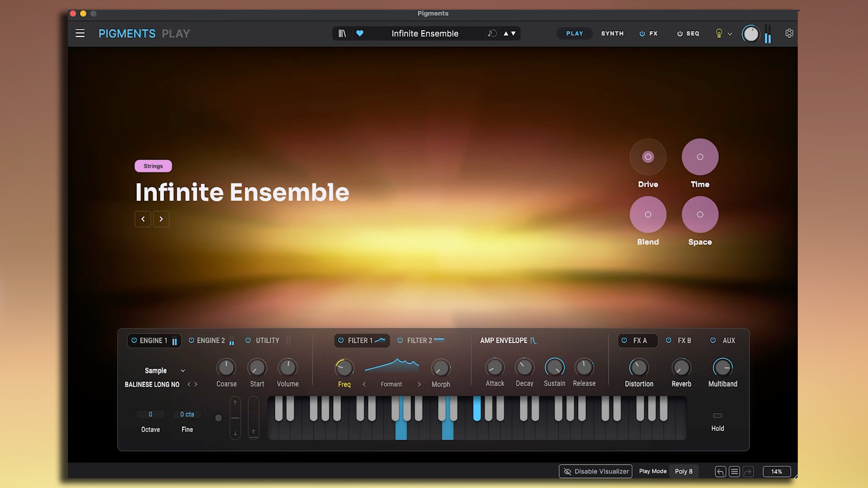This screenshot has height=488, width=868.
Task: Click the Distortion knob
Action: click(639, 368)
